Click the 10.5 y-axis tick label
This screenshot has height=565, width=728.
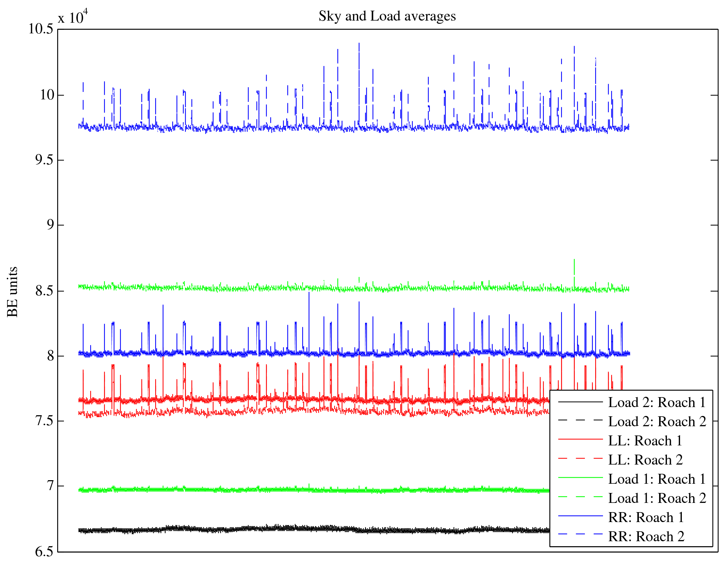[40, 29]
